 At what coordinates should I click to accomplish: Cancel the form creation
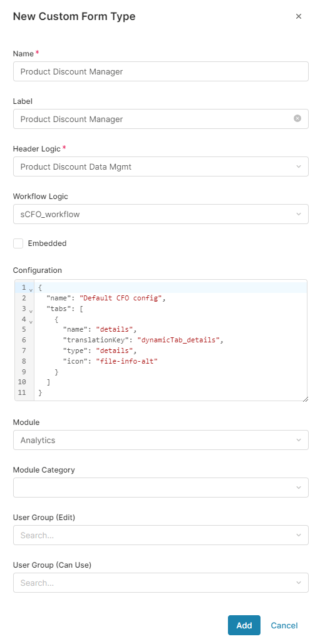point(284,625)
